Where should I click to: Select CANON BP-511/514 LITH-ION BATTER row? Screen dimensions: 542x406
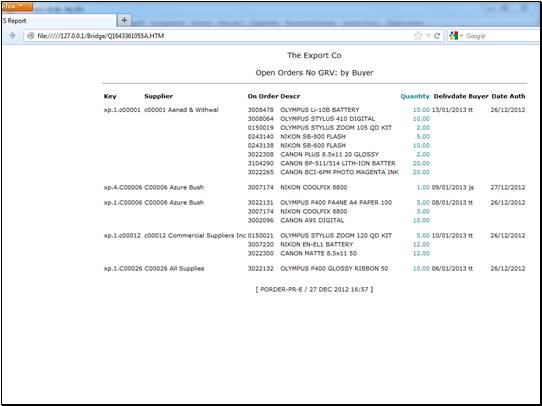coord(338,163)
